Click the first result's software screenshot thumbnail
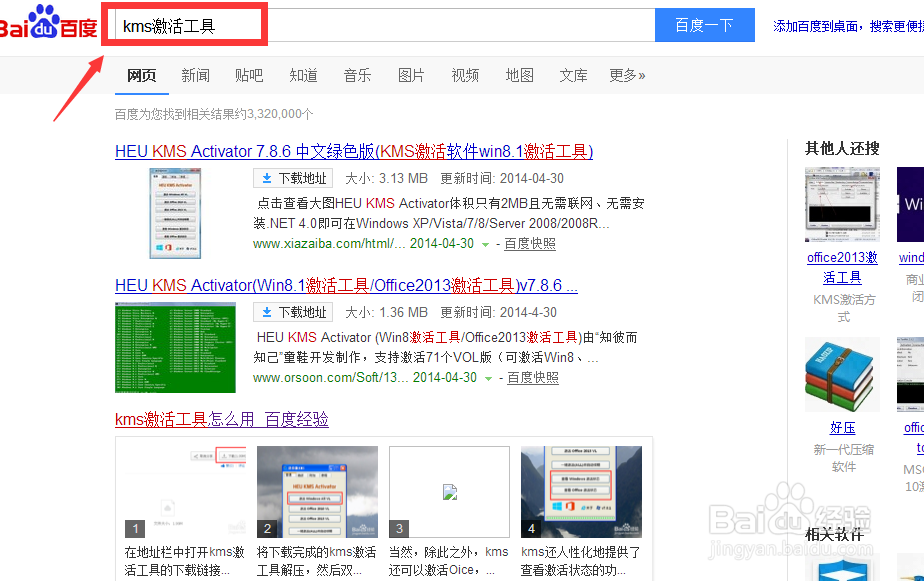Screen dimensions: 924x581 pyautogui.click(x=175, y=210)
